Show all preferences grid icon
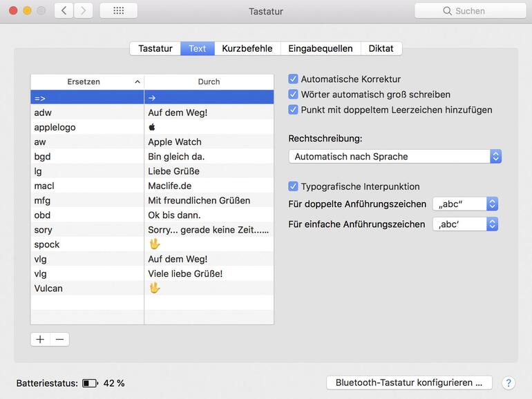This screenshot has height=399, width=532. (118, 10)
